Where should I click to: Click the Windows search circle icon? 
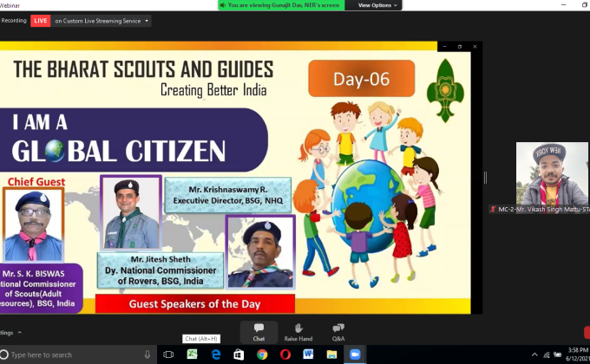(4, 354)
